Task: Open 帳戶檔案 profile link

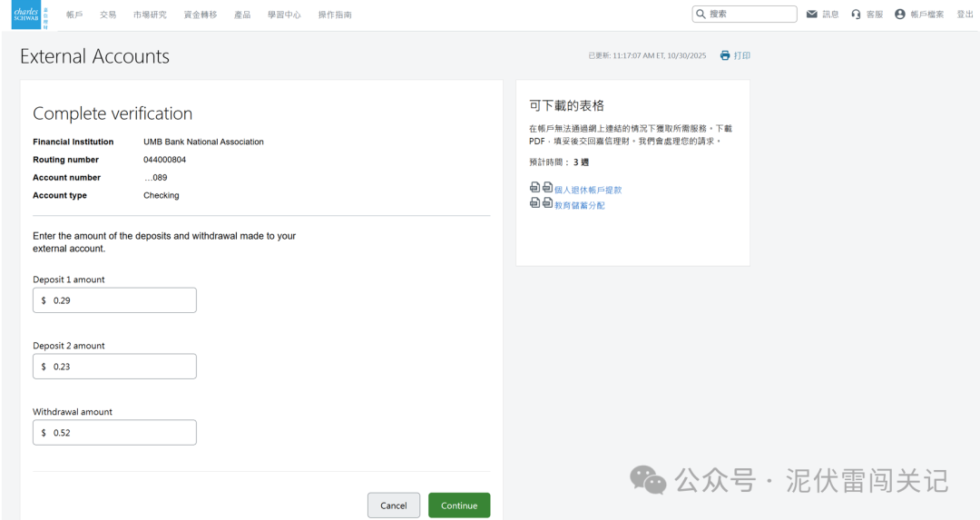Action: point(926,14)
